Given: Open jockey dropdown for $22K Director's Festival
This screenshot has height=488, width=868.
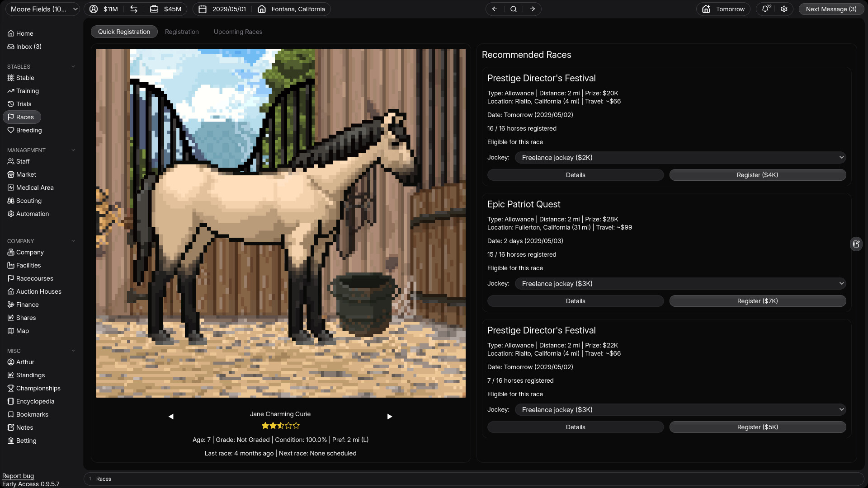Looking at the screenshot, I should coord(680,410).
